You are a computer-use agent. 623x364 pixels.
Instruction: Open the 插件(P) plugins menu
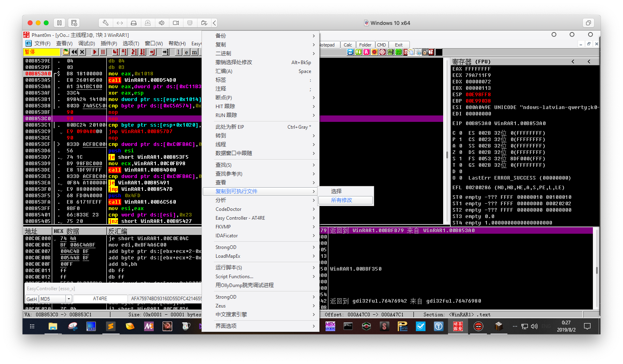point(108,43)
